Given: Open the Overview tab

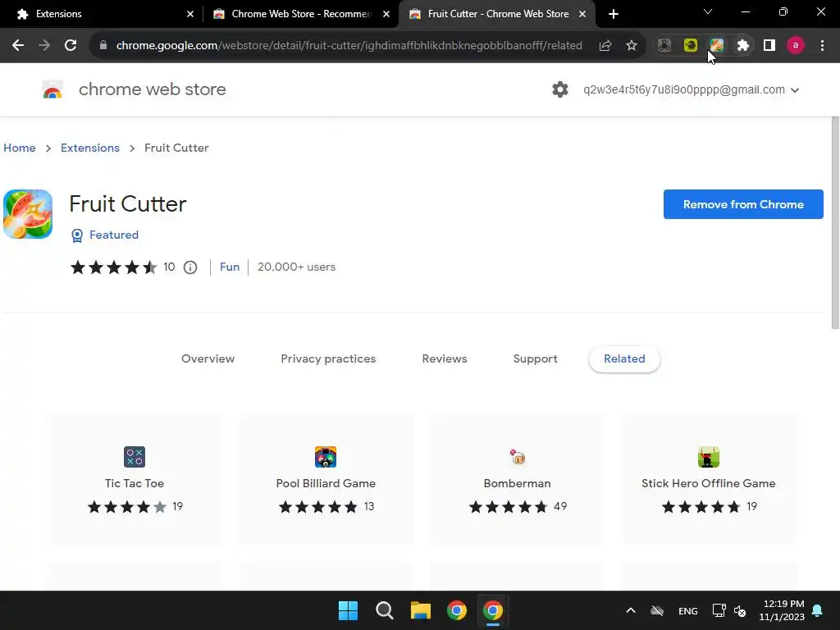Looking at the screenshot, I should (208, 359).
